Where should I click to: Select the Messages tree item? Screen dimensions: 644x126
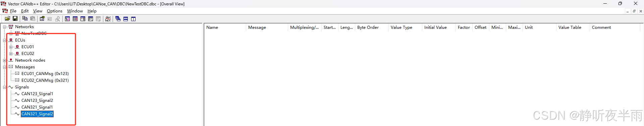[25, 67]
